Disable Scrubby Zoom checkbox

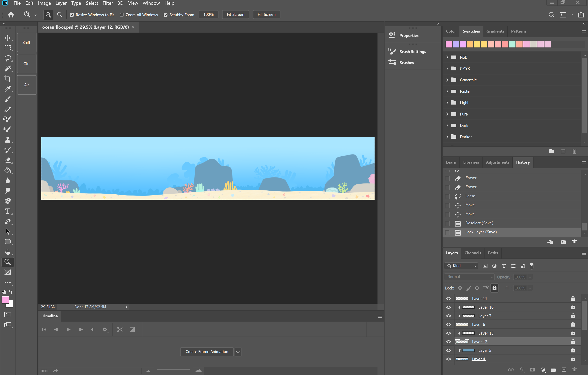point(166,15)
